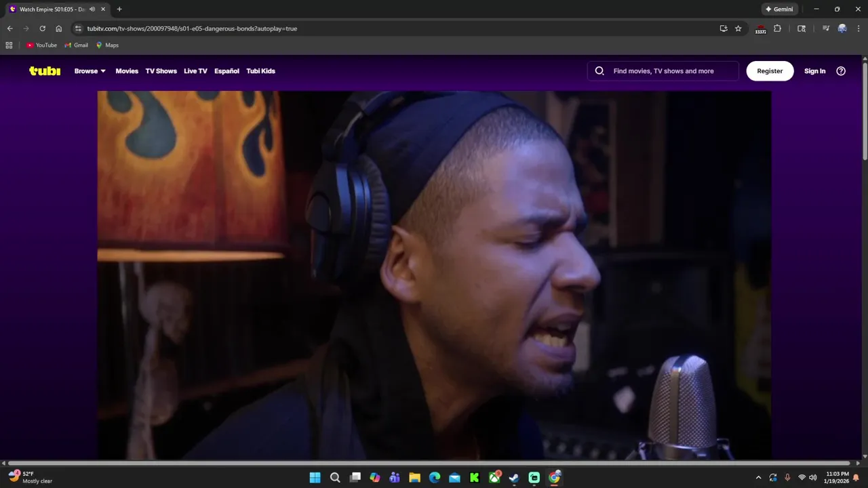Open Chrome's three-dot menu
The width and height of the screenshot is (868, 488).
click(x=858, y=28)
